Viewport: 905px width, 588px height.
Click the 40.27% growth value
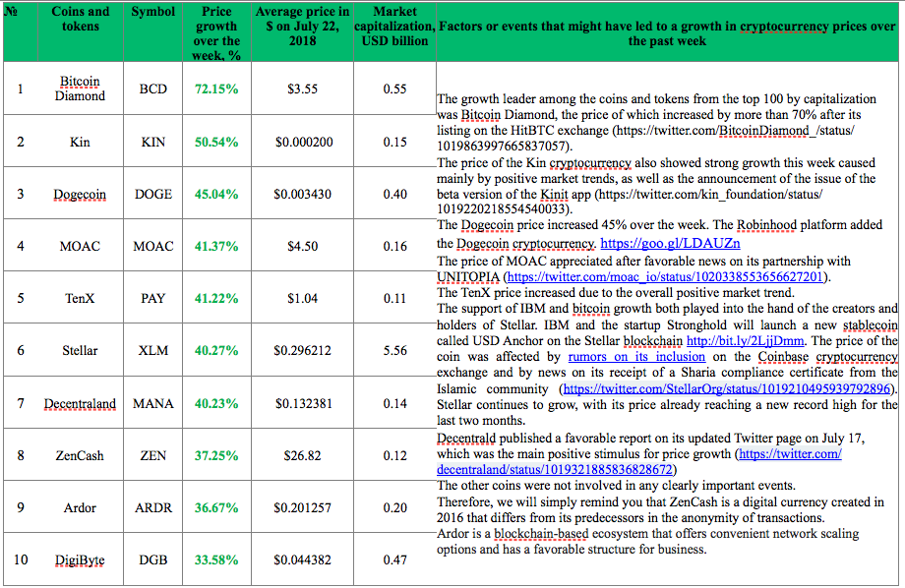(216, 350)
